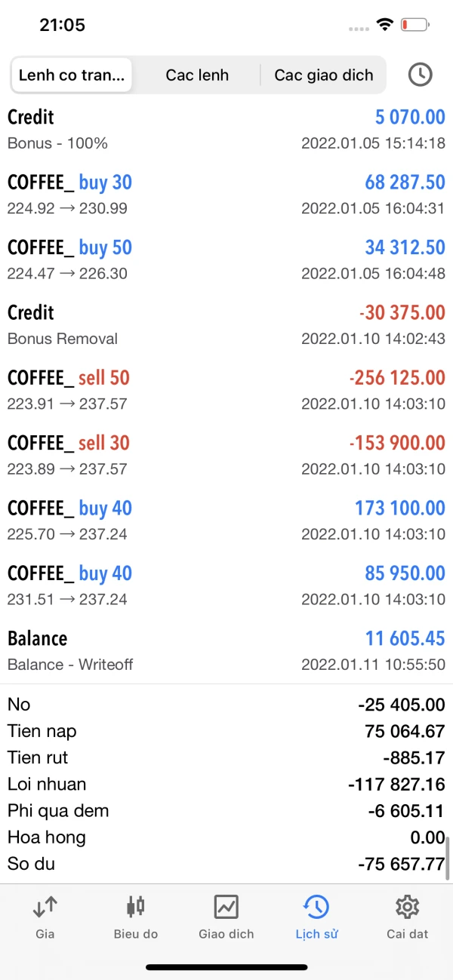453x980 pixels.
Task: Open the Gia quotes tab icon
Action: click(45, 908)
